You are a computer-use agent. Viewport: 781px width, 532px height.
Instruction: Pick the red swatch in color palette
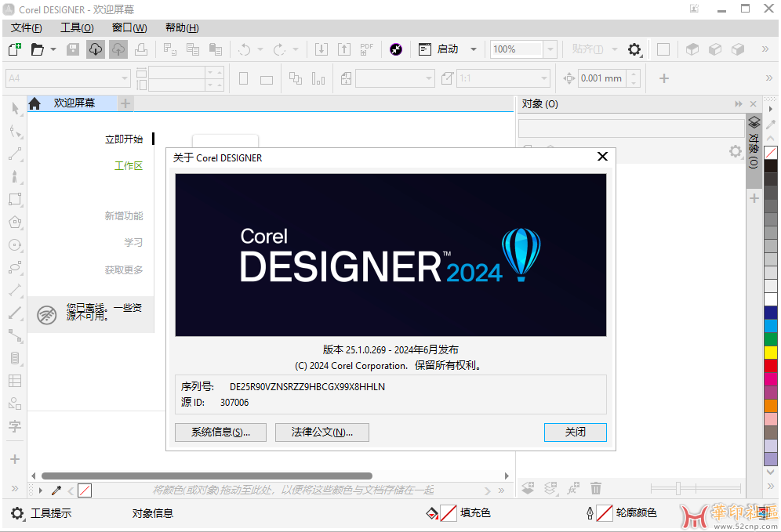click(771, 366)
